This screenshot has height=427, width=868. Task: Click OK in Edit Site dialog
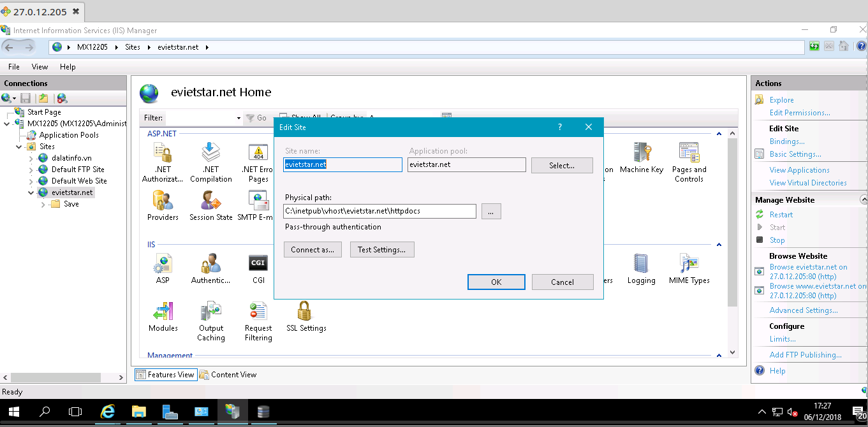coord(496,282)
